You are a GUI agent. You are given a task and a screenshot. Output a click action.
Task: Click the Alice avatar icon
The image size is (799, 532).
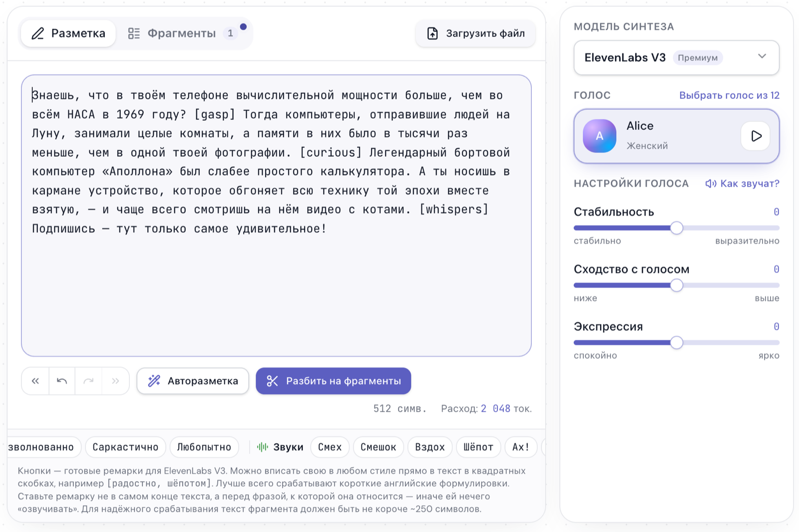coord(599,136)
